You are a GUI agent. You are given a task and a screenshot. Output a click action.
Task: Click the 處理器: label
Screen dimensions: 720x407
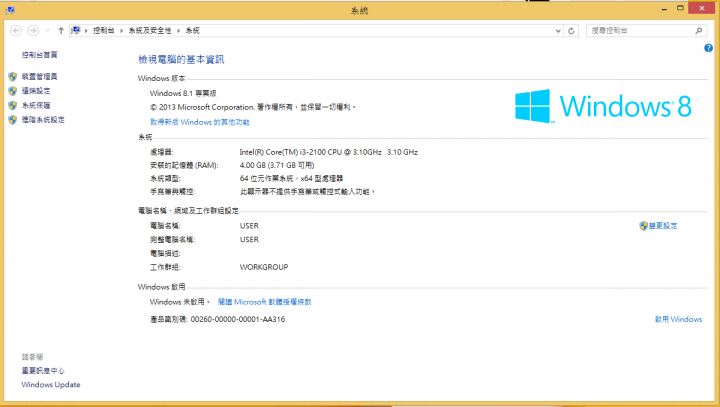pyautogui.click(x=162, y=152)
